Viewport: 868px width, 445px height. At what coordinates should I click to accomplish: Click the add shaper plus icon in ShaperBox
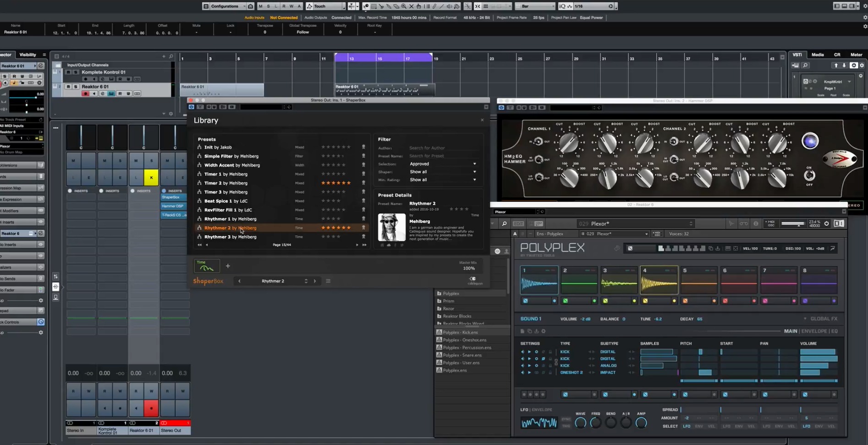tap(228, 266)
